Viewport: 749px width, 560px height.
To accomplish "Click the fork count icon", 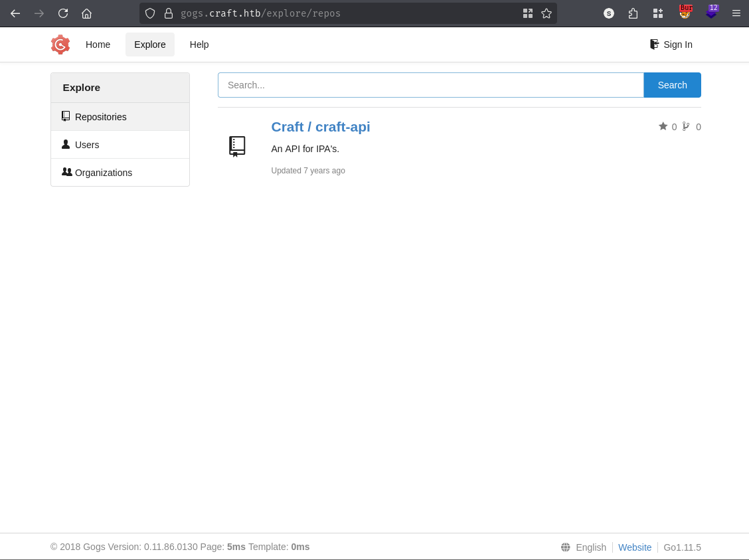I will click(x=686, y=126).
